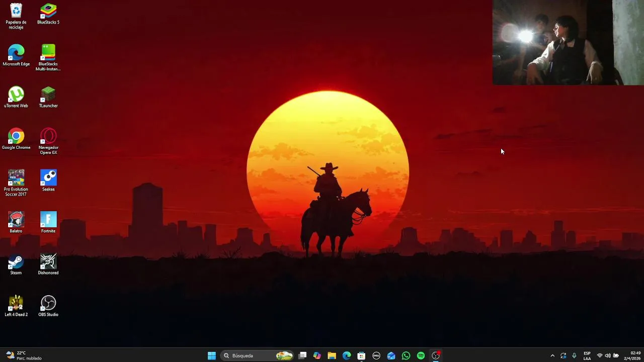644x362 pixels.
Task: Select Dishonored desktop icon
Action: (48, 264)
